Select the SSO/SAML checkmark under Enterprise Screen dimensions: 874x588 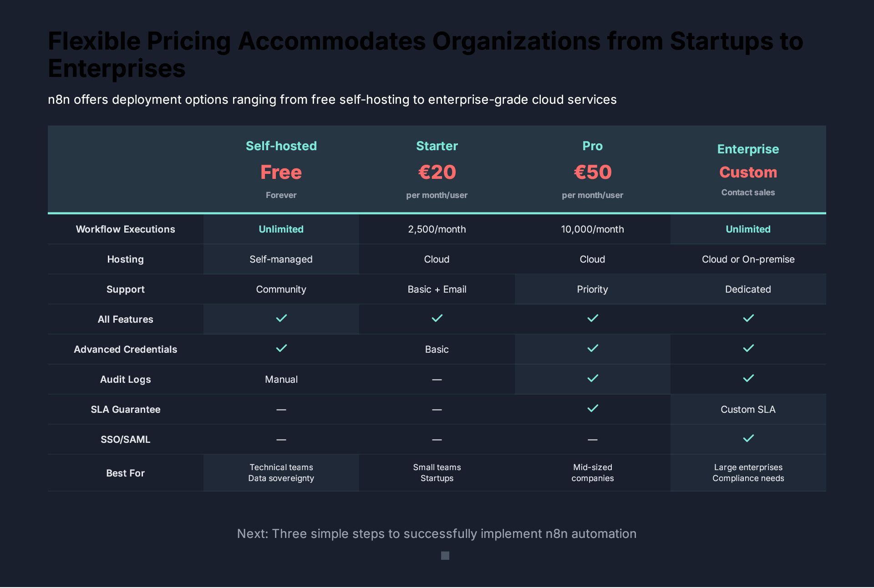coord(748,438)
